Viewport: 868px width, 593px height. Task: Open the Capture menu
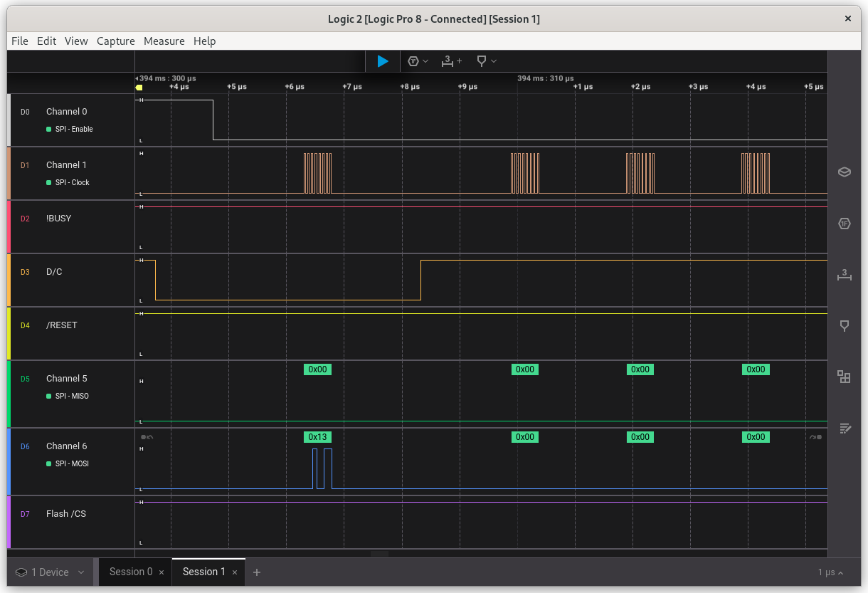coord(115,41)
